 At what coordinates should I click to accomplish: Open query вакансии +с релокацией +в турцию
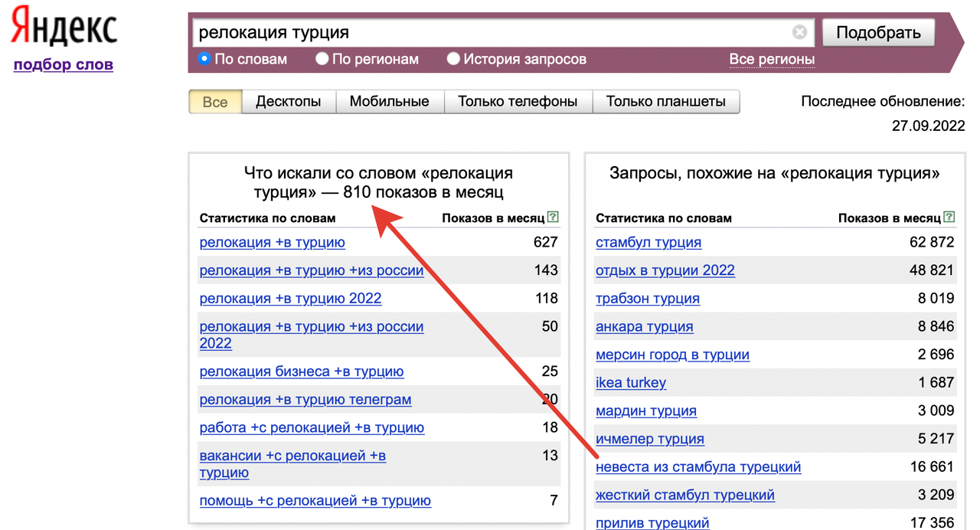(292, 464)
